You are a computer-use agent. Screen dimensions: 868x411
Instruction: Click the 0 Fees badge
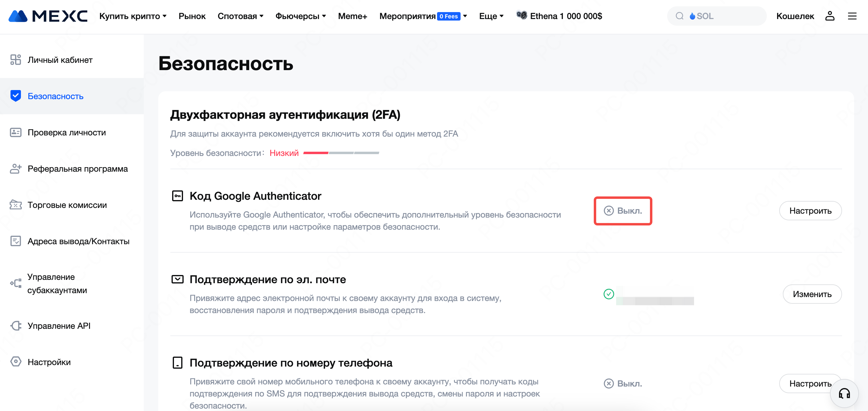[x=448, y=16]
